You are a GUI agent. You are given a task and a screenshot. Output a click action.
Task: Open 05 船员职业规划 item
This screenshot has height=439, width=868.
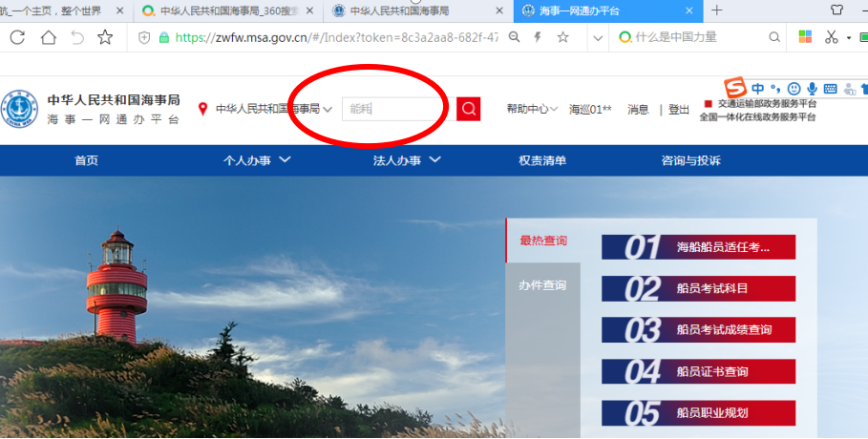point(699,413)
